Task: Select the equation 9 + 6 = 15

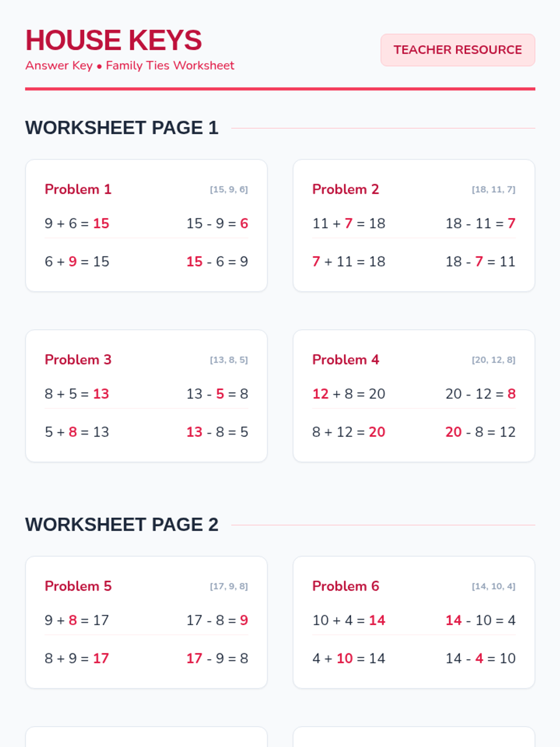Action: pos(77,223)
